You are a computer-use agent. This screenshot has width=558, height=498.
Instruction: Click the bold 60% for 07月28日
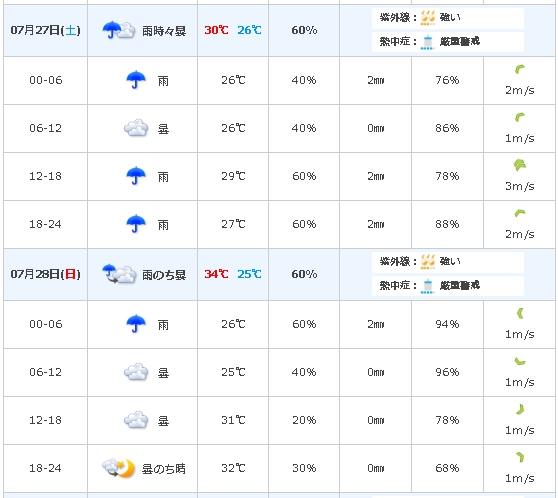(x=304, y=274)
